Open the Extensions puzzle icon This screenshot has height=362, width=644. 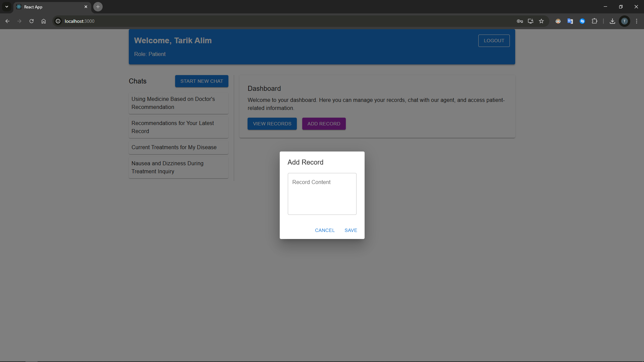(x=594, y=21)
